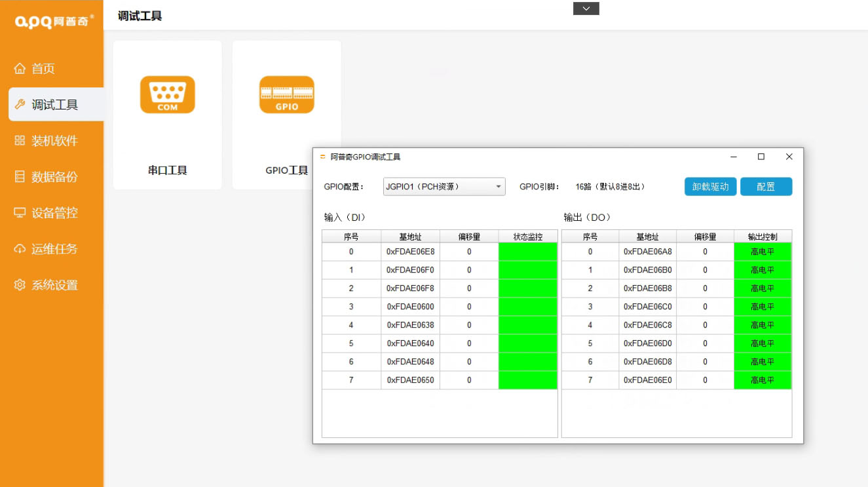Screen dimensions: 868x487
Task: Expand the top chevron dropdown bar
Action: tap(586, 9)
